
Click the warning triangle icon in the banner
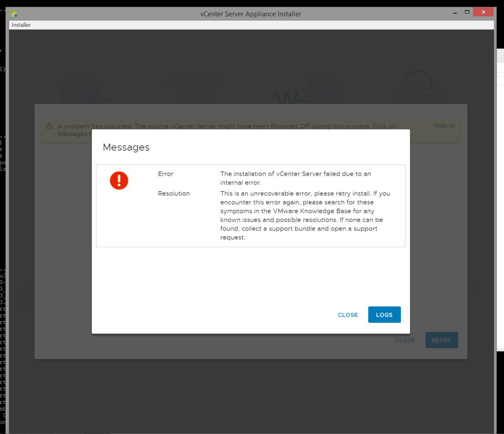[x=50, y=126]
